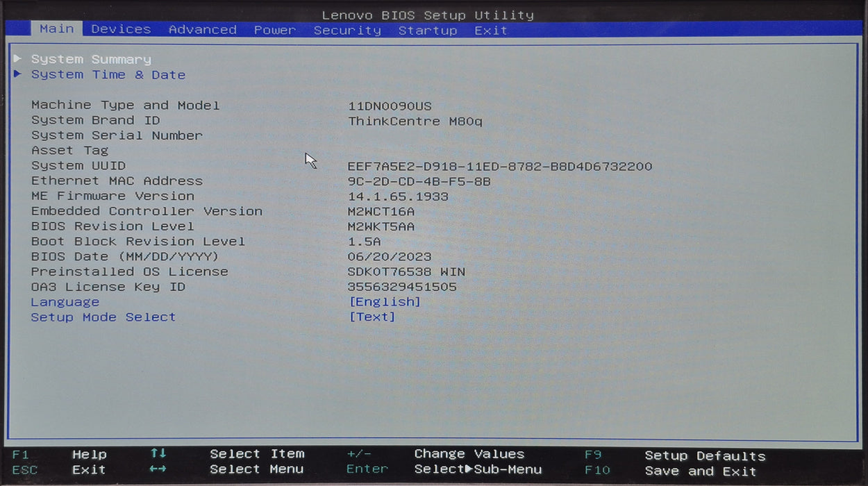Click the System UUID value
Viewport: 868px width, 486px height.
click(500, 167)
